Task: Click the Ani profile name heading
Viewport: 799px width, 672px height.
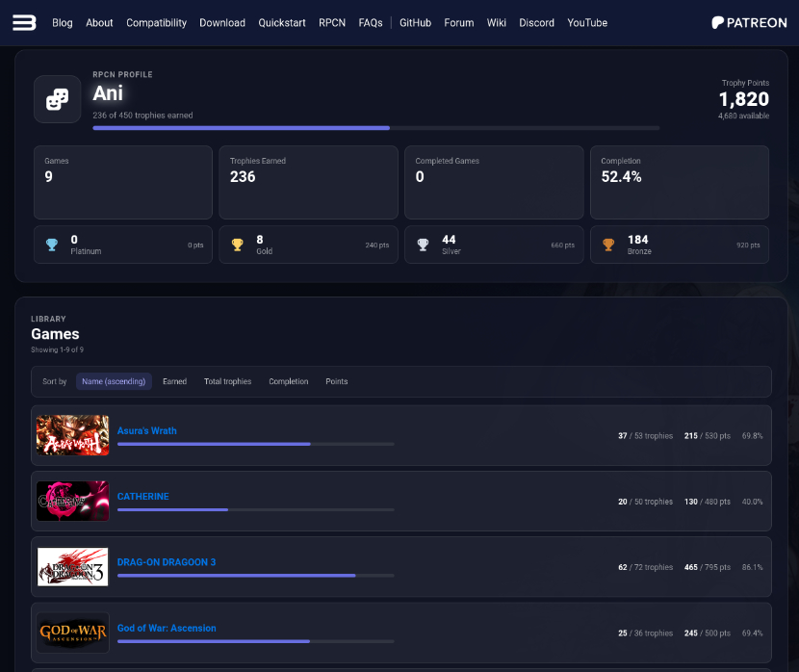Action: [108, 93]
